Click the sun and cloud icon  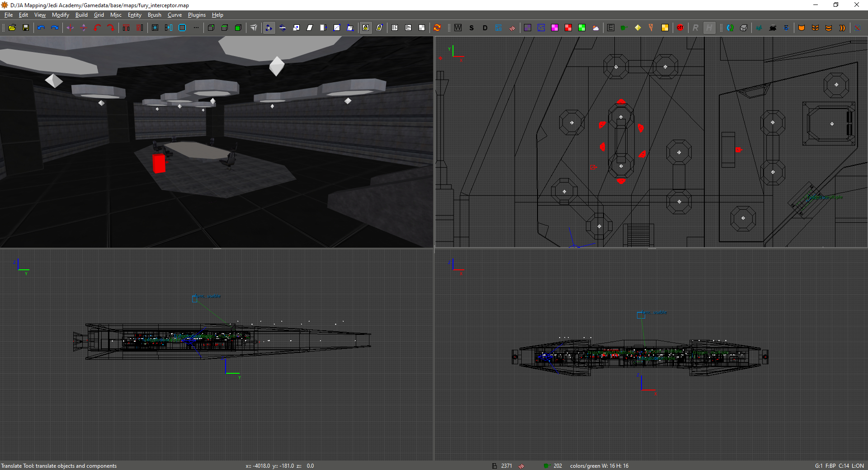(x=595, y=28)
